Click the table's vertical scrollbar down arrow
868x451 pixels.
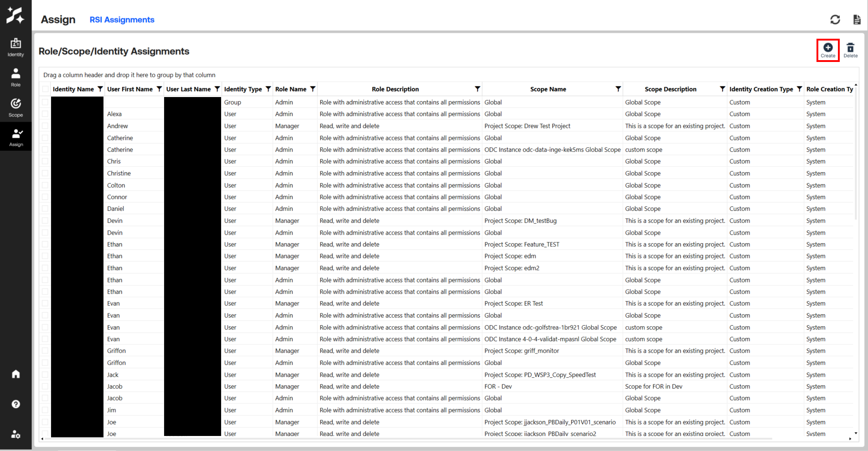(x=856, y=433)
